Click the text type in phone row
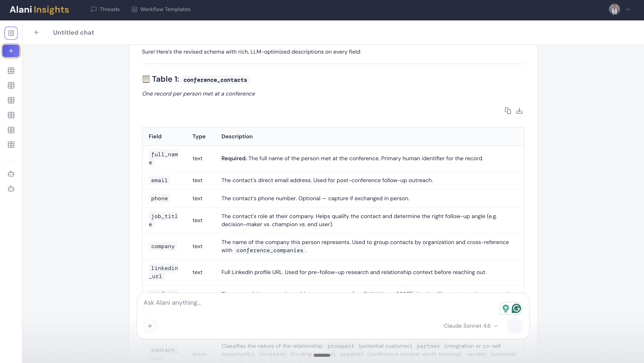Screen dimensions: 644x363 [197, 198]
